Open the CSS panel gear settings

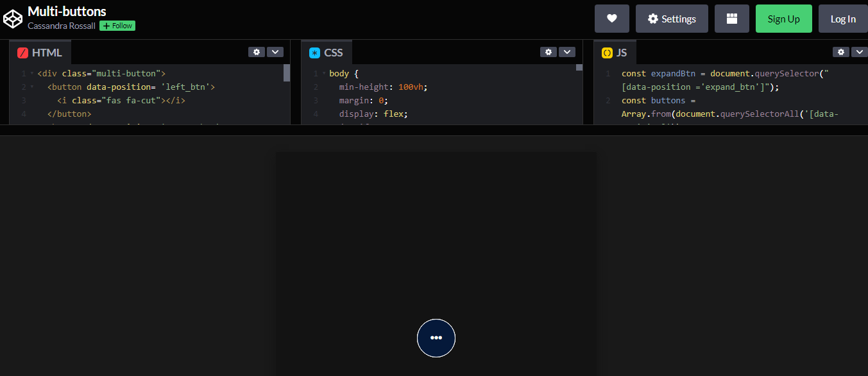pos(549,52)
